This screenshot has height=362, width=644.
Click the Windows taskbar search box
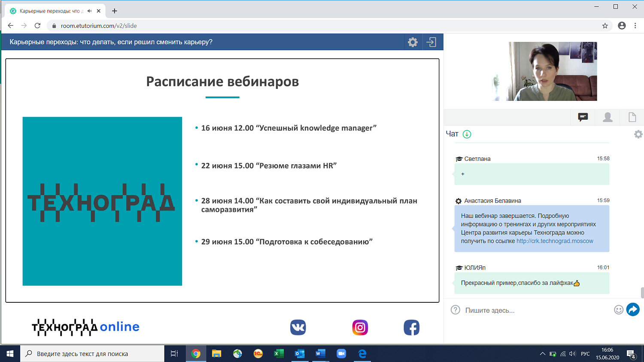point(92,353)
